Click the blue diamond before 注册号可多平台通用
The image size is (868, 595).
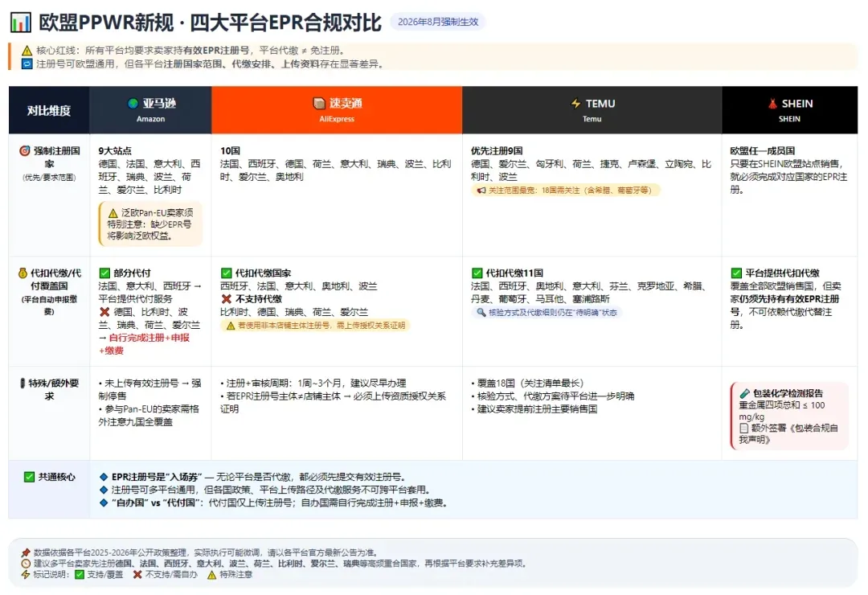point(104,490)
